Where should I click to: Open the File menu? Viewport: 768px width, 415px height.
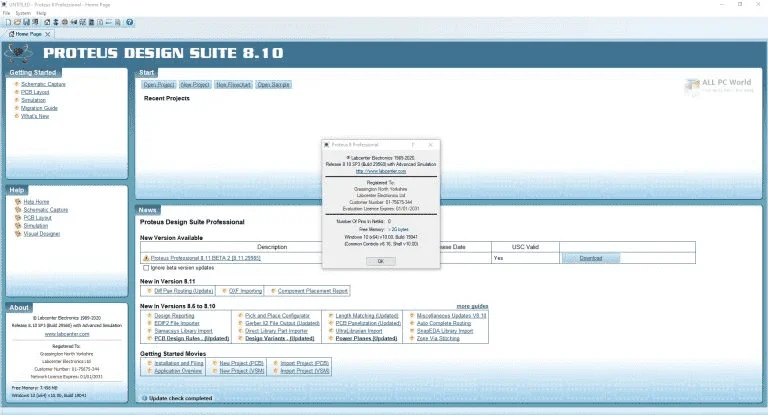pyautogui.click(x=6, y=13)
